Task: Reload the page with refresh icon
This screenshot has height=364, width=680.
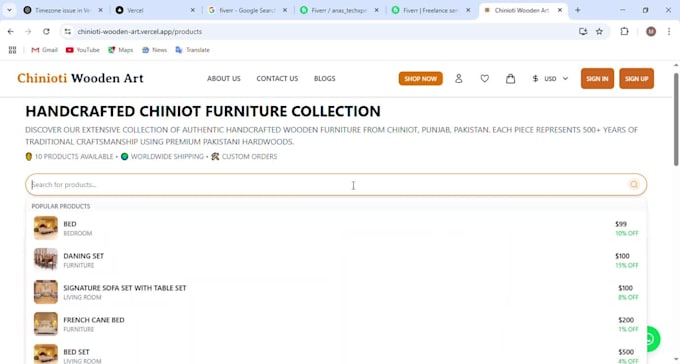Action: coord(46,31)
